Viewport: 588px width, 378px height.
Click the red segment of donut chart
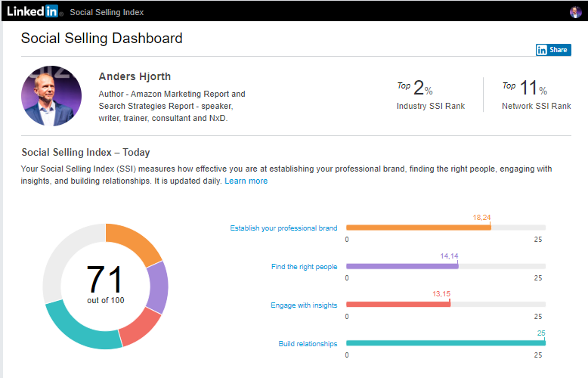[141, 327]
